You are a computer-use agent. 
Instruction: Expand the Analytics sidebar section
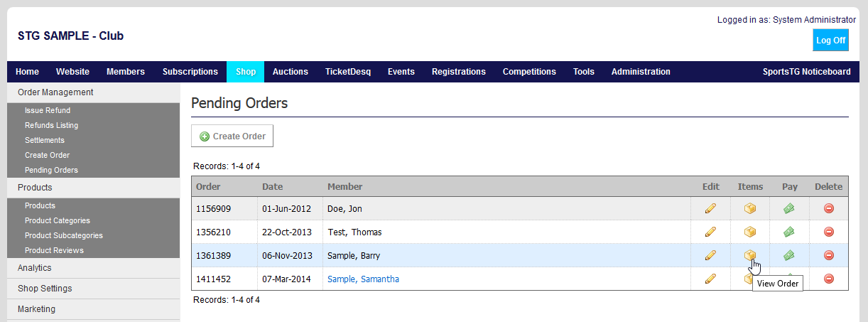(x=35, y=268)
